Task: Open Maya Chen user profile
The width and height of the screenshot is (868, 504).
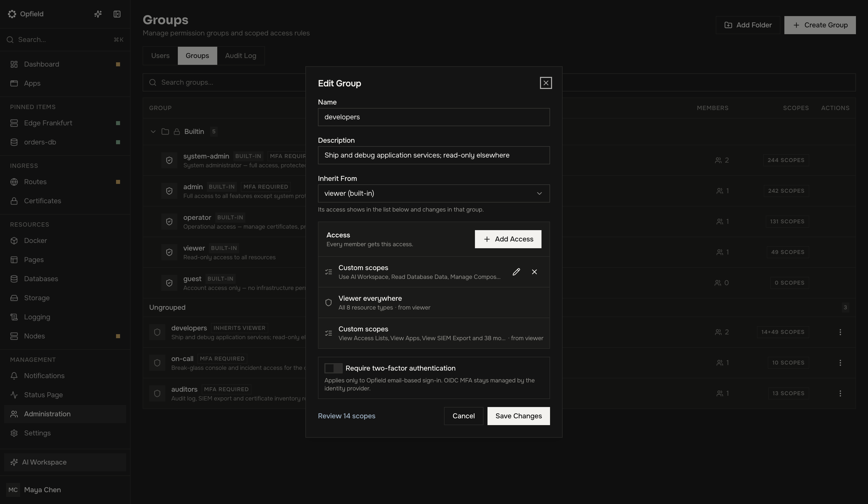Action: click(x=65, y=490)
